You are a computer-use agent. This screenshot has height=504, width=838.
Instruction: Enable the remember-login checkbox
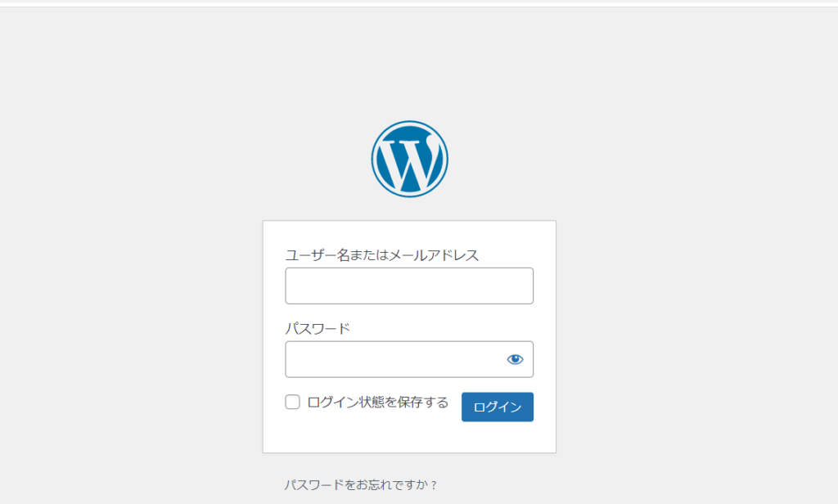[x=292, y=402]
